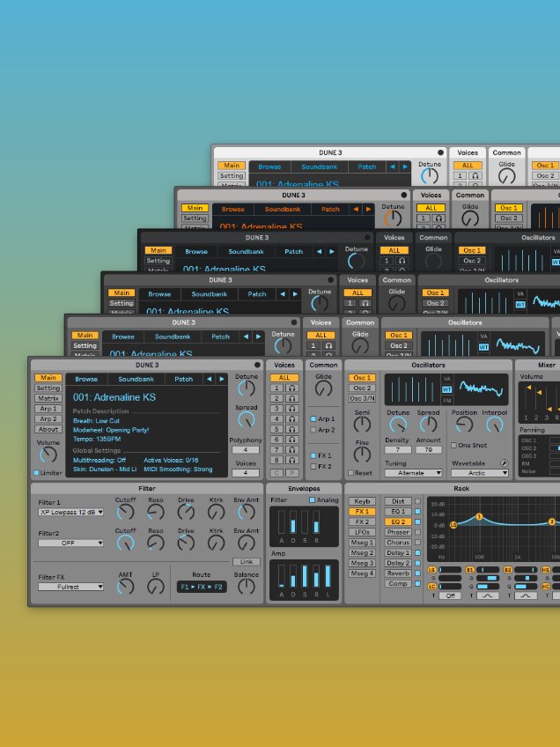Click headphone icon for voice 1 in the lightest window
The width and height of the screenshot is (560, 747).
click(475, 176)
